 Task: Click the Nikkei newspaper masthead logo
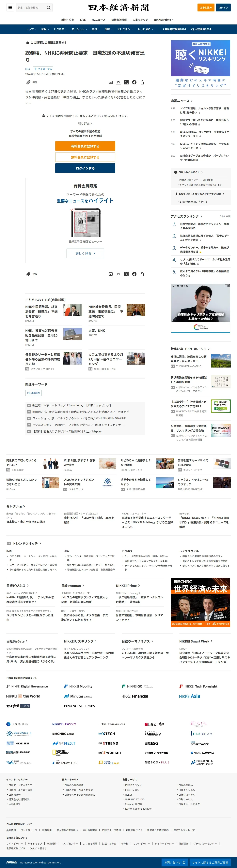point(118,7)
